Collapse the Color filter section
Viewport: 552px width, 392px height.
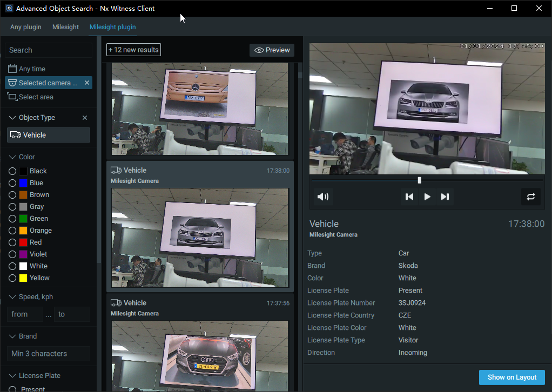coord(12,157)
